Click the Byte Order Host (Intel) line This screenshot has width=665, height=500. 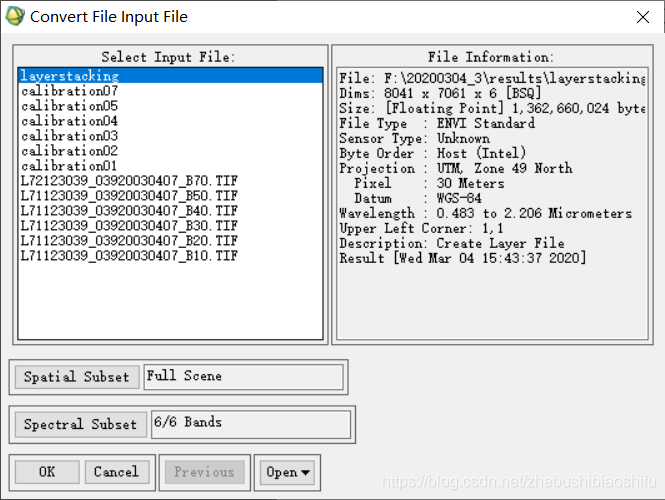coord(433,154)
